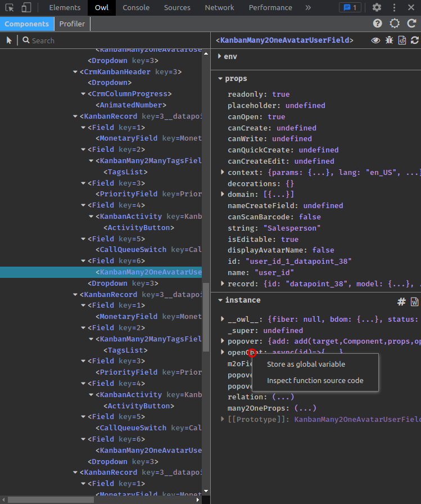Viewport: 421px width, 504px height.
Task: Click eye icon to inspect component in Elements
Action: [x=375, y=40]
